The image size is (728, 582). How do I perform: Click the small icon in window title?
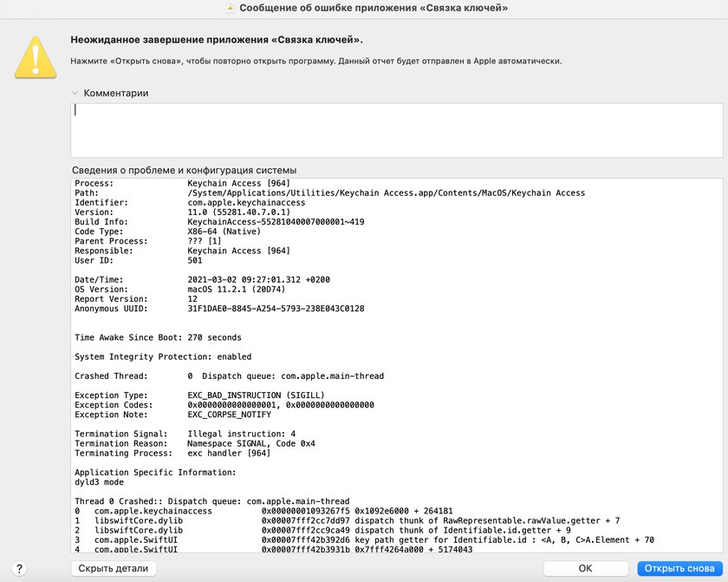coord(231,8)
